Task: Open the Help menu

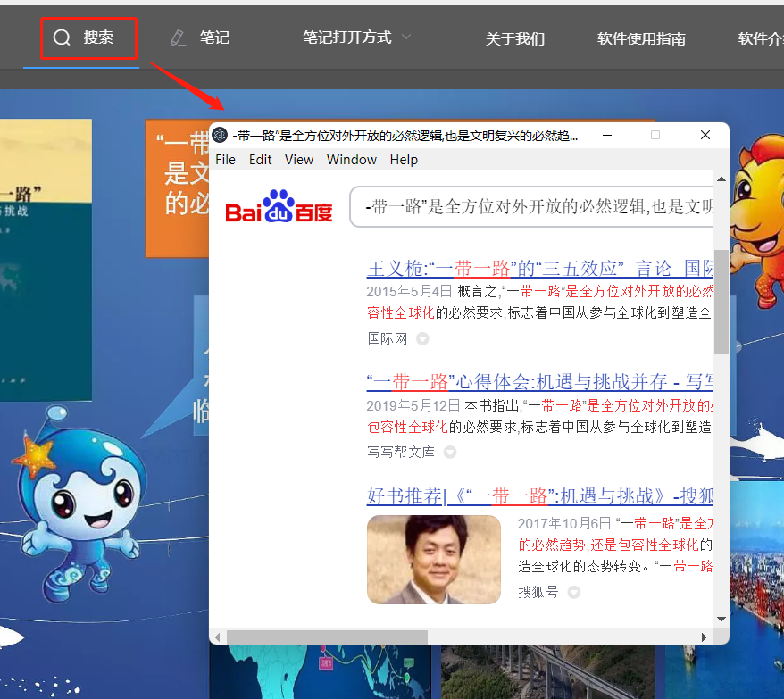Action: 404,160
